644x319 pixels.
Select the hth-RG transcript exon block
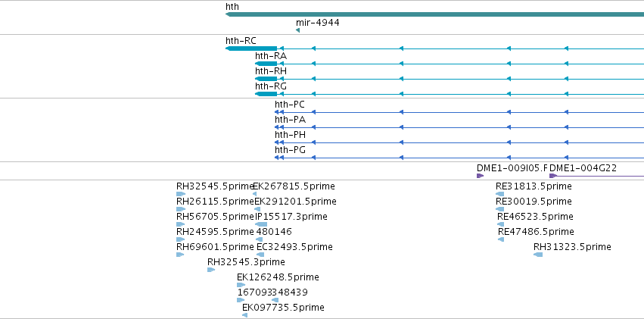(x=266, y=94)
